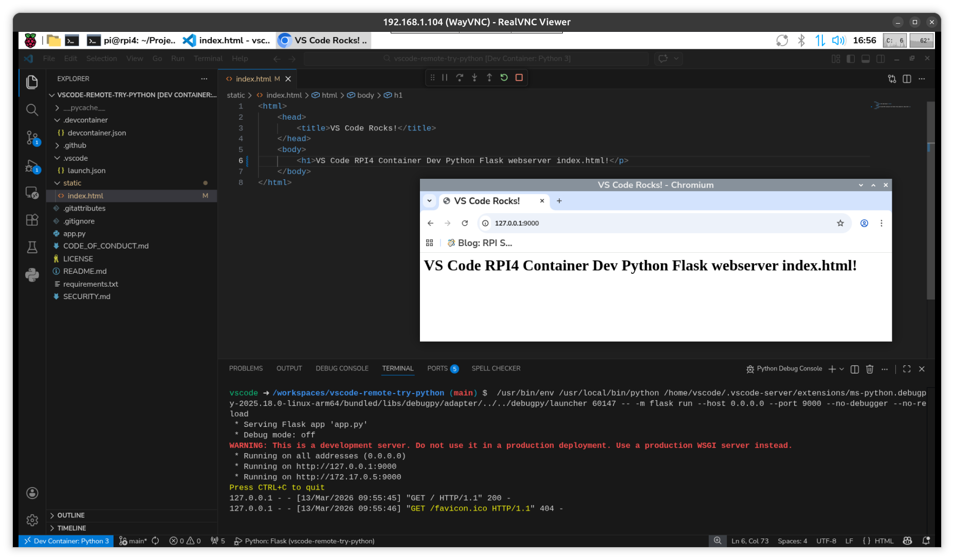Toggle the bottom panel layout button
Image resolution: width=954 pixels, height=560 pixels.
[x=866, y=59]
